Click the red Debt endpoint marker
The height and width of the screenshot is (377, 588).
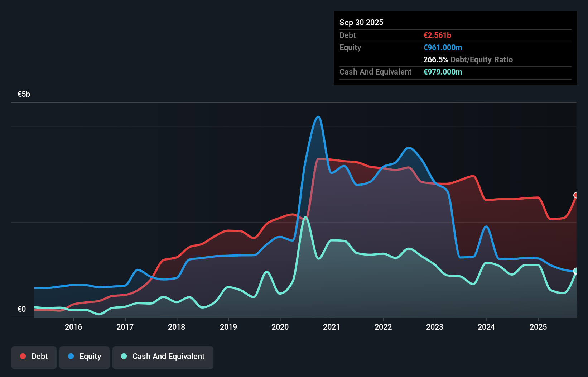pyautogui.click(x=576, y=195)
